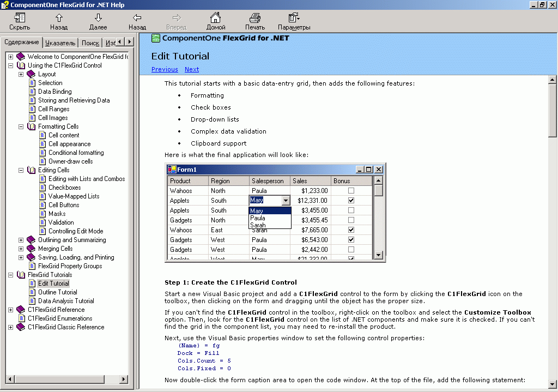This screenshot has height=392, width=558.
Task: Expand the Saving, Loading, and Printing node
Action: [x=21, y=257]
